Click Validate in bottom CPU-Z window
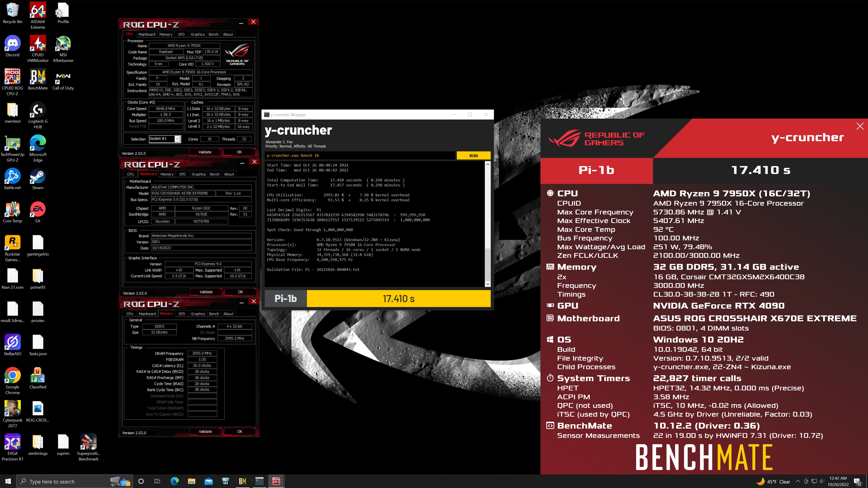 [x=205, y=432]
